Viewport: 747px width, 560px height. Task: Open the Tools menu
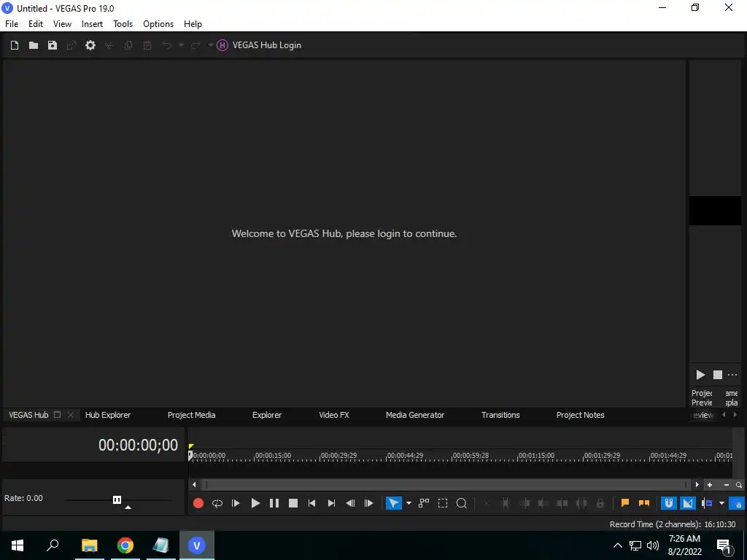(123, 24)
